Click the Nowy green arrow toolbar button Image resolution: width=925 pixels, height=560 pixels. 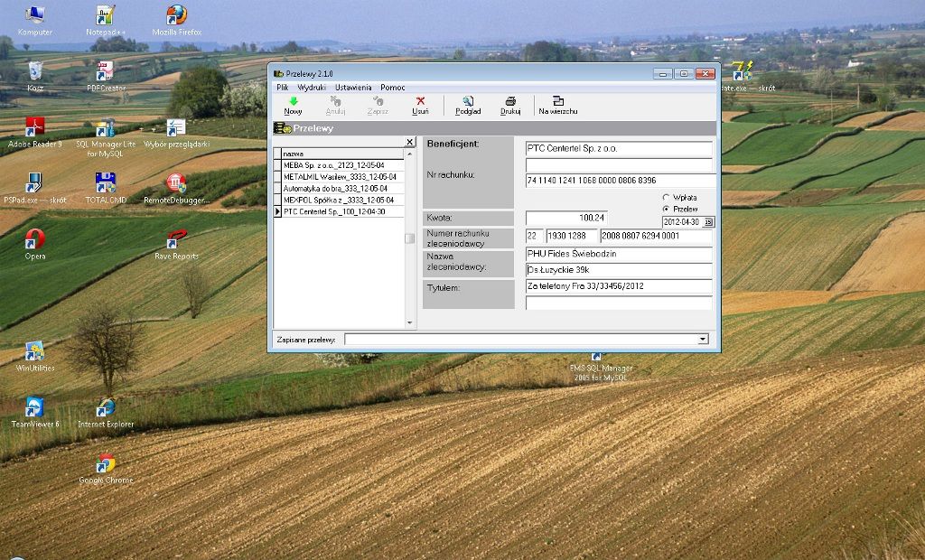[x=293, y=106]
